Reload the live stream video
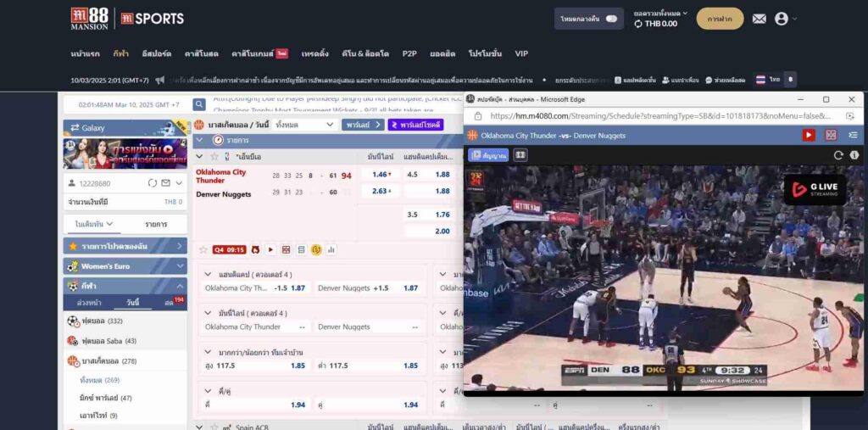Viewport: 868px width, 430px height. click(x=838, y=155)
